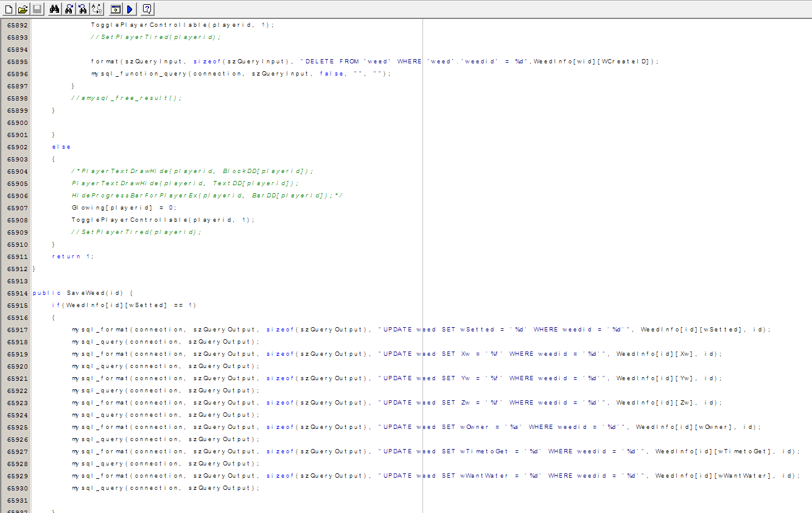
Task: Create a new file from the toolbar
Action: point(9,9)
